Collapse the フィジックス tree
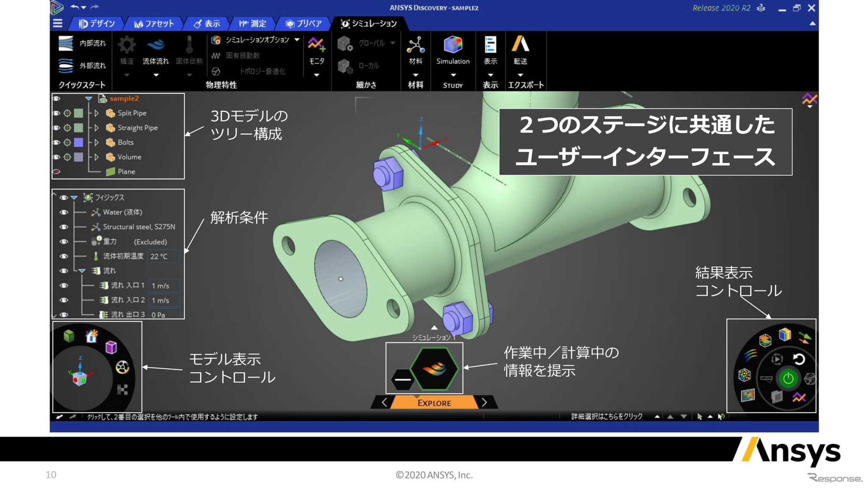 [x=74, y=198]
